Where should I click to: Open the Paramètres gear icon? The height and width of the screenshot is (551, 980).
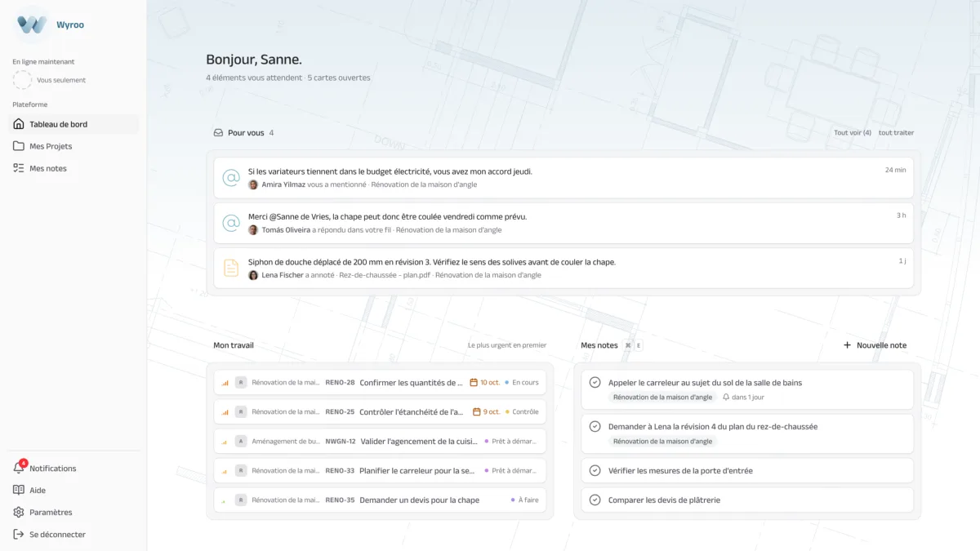[x=19, y=513]
